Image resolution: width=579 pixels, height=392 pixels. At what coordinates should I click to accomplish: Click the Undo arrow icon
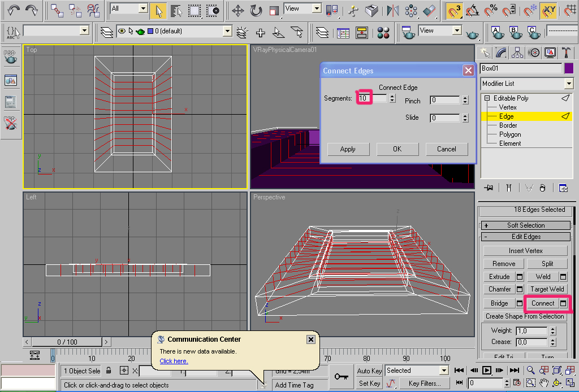[14, 10]
